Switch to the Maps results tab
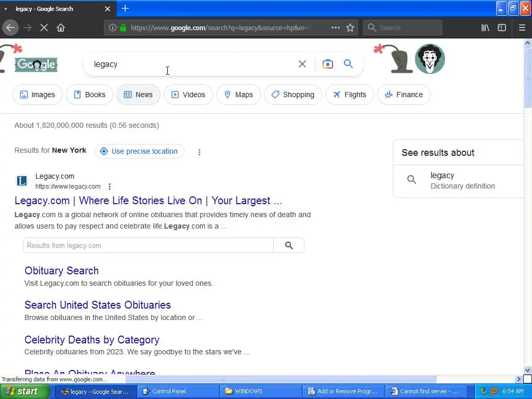532x399 pixels. point(238,95)
